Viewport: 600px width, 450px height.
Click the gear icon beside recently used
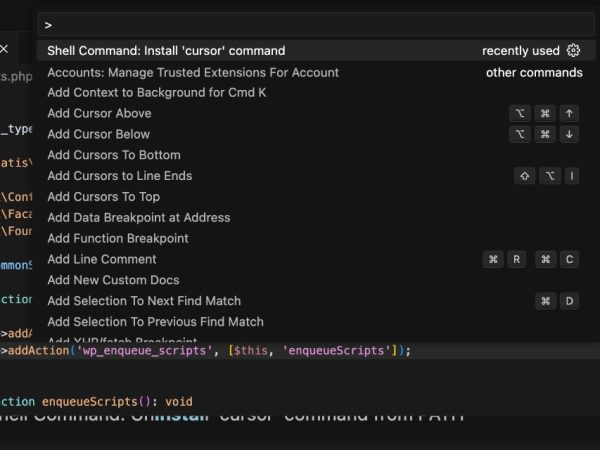coord(573,51)
